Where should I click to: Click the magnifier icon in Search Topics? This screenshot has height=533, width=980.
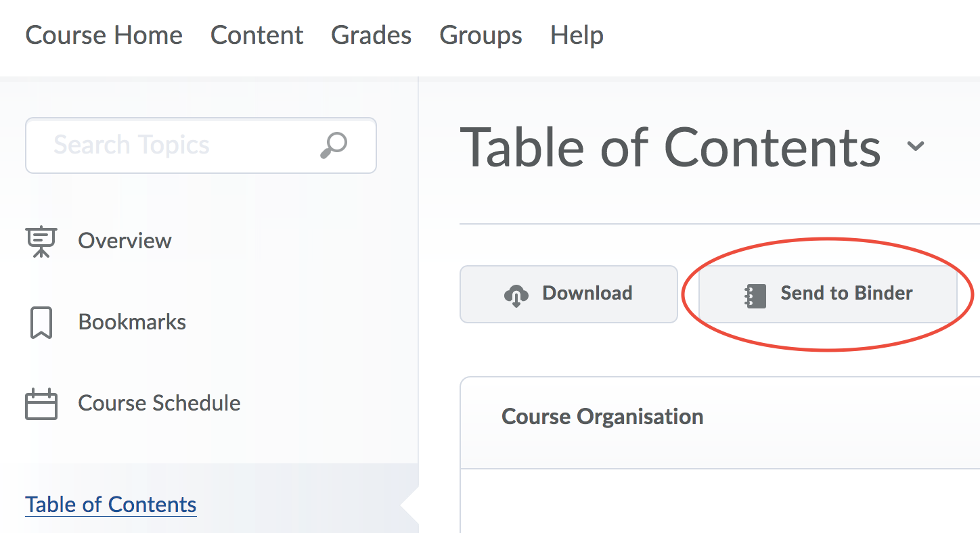click(x=334, y=145)
